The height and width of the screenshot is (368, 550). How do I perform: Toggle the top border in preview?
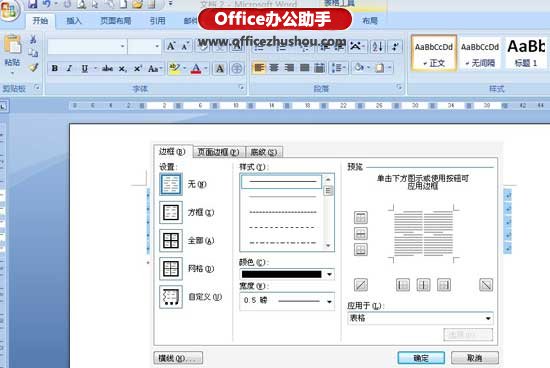[361, 218]
